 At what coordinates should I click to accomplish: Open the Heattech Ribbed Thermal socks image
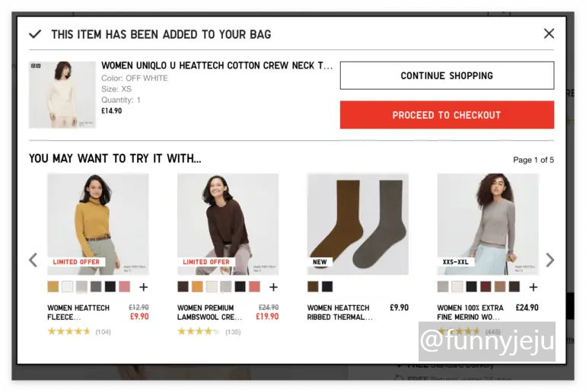point(358,224)
